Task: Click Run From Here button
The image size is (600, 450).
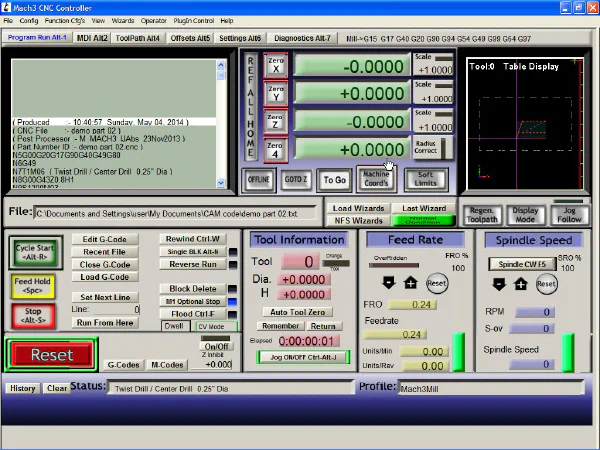Action: (x=105, y=323)
